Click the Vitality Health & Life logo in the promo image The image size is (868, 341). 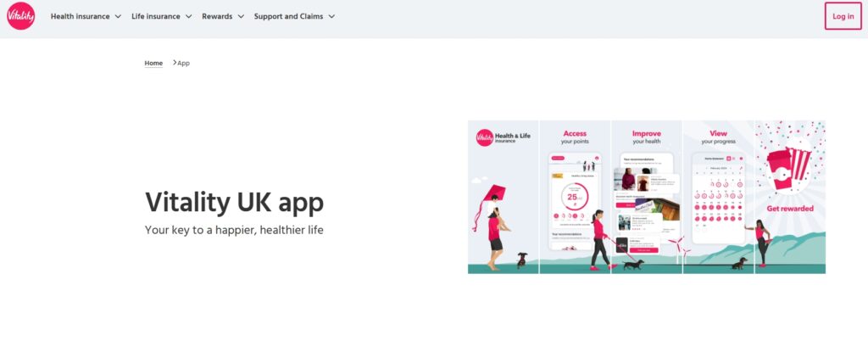pos(503,137)
